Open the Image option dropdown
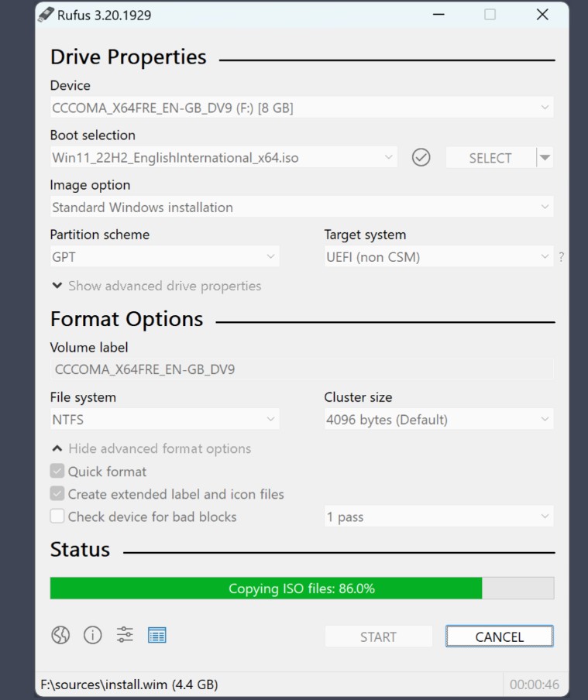The image size is (588, 700). [301, 208]
